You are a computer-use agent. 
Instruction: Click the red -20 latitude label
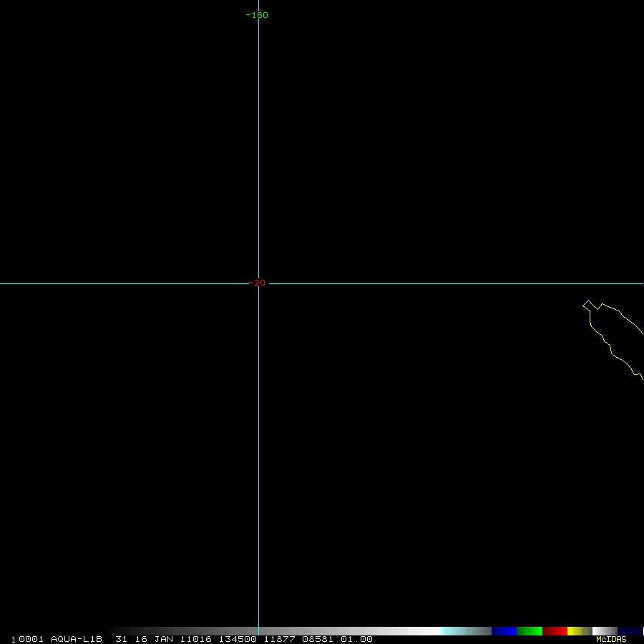click(x=257, y=283)
